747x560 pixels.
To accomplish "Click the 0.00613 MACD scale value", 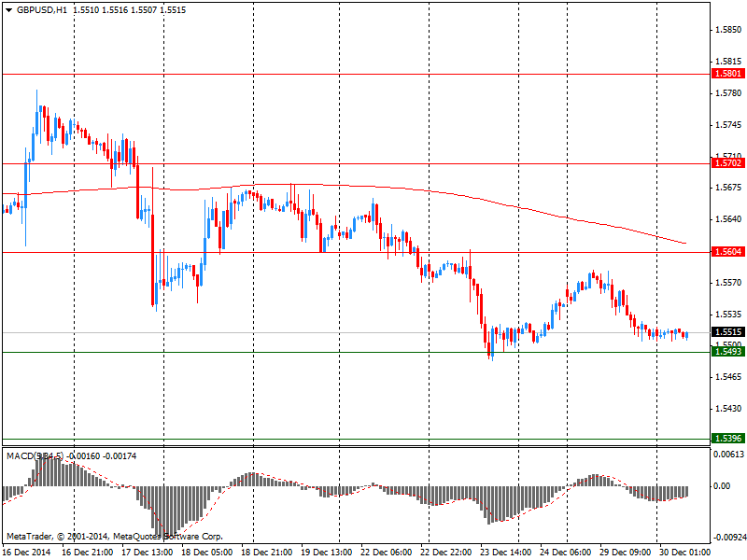I will click(729, 455).
